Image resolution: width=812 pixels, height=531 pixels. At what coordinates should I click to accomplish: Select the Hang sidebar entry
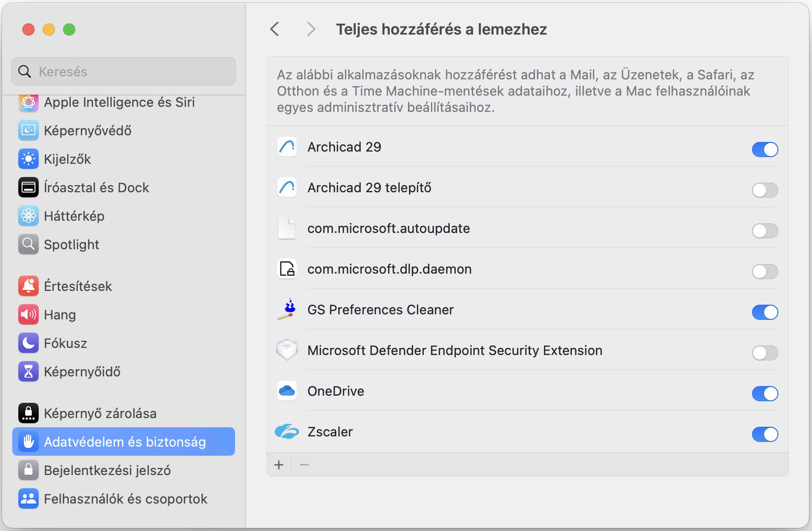click(x=124, y=315)
